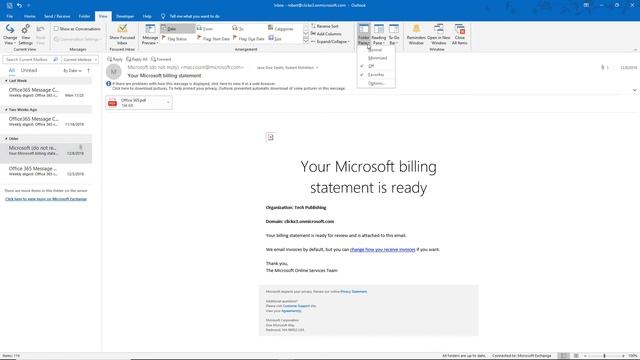The image size is (640, 360).
Task: Choose Options... in Folder Pane menu
Action: coord(376,83)
